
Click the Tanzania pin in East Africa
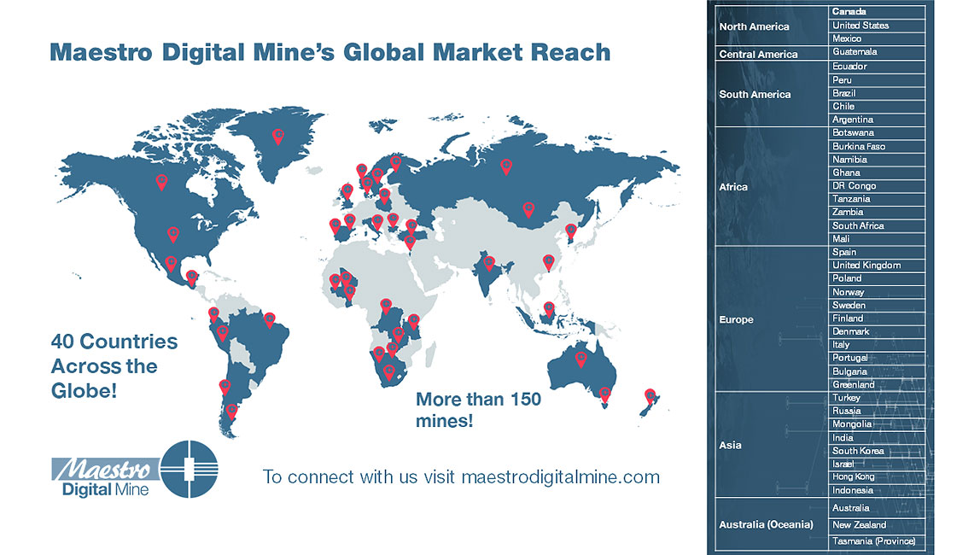pos(413,322)
